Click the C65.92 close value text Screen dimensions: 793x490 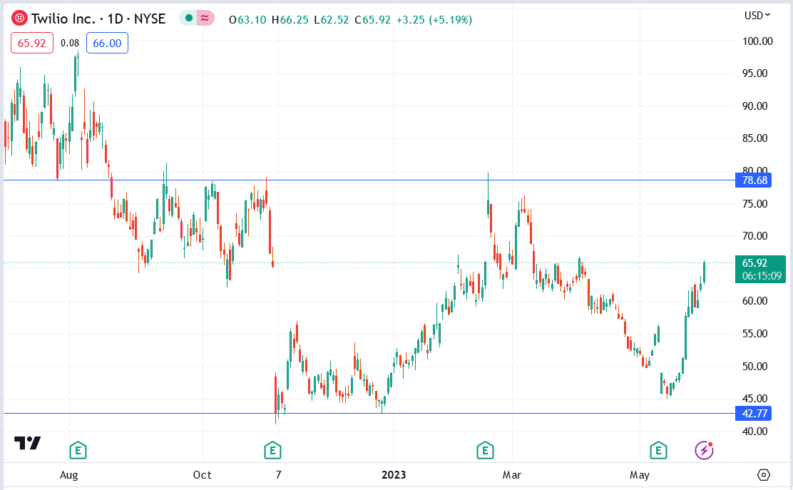(373, 20)
